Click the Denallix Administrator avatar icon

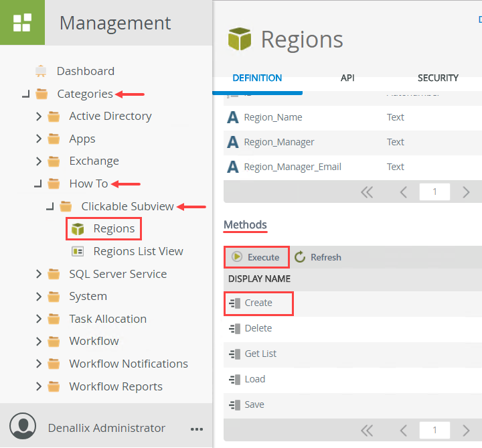tap(23, 428)
